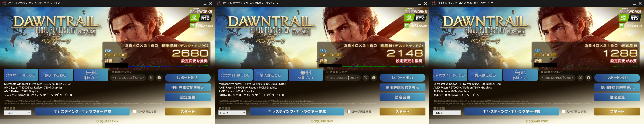
Task: Click 購入はこちら in 1288 score window
Action: (485, 75)
